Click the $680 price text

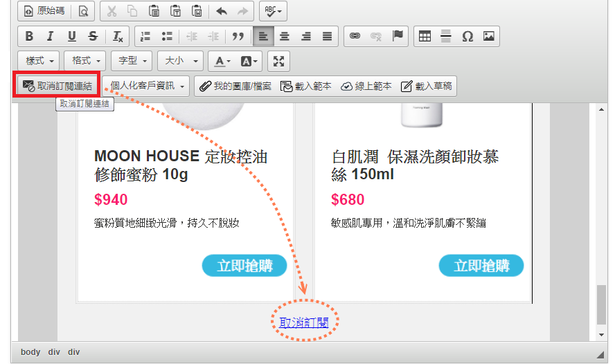348,199
